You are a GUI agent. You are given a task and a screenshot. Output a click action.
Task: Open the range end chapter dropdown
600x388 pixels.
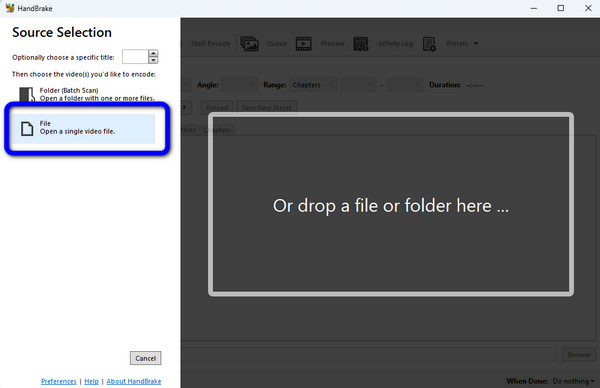pyautogui.click(x=405, y=85)
